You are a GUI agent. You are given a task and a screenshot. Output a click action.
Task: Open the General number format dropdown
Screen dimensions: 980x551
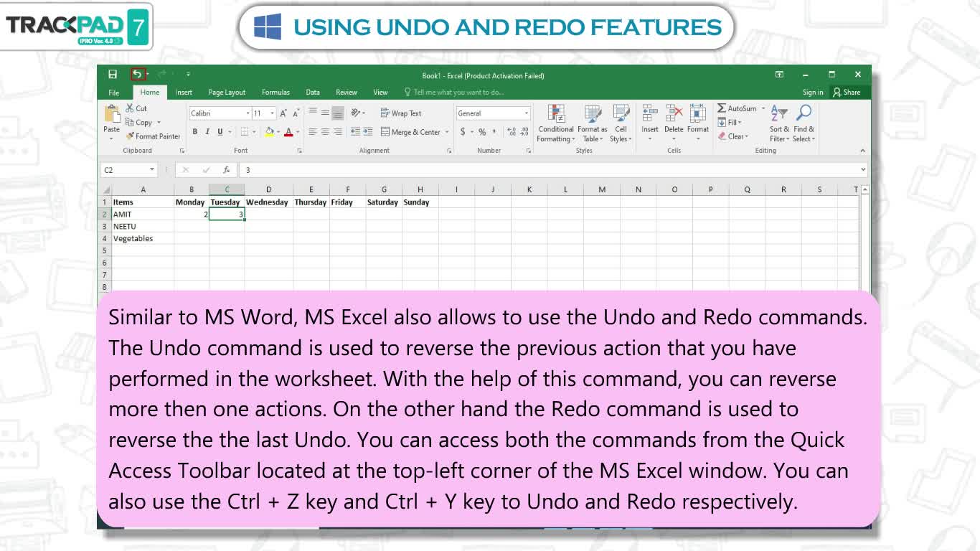526,113
